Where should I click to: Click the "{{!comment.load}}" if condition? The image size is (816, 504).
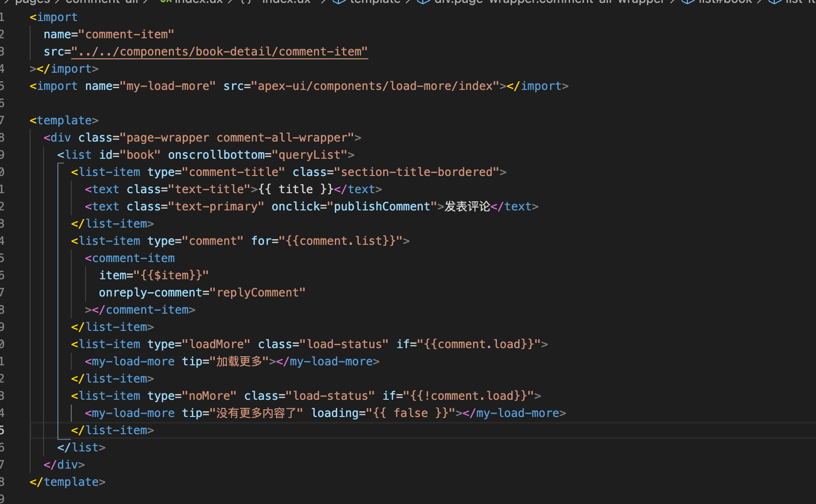coord(469,396)
